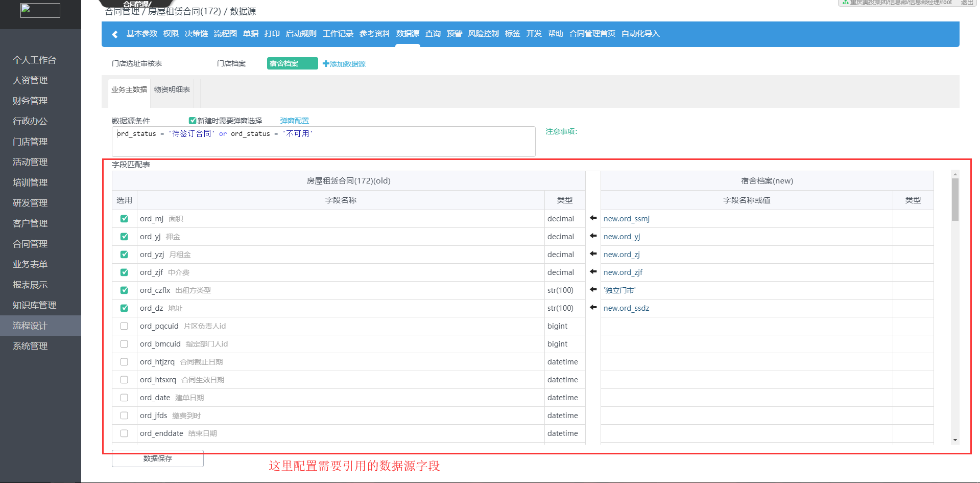Image resolution: width=980 pixels, height=483 pixels.
Task: Click the back chevron in blue toolbar
Action: tap(115, 34)
